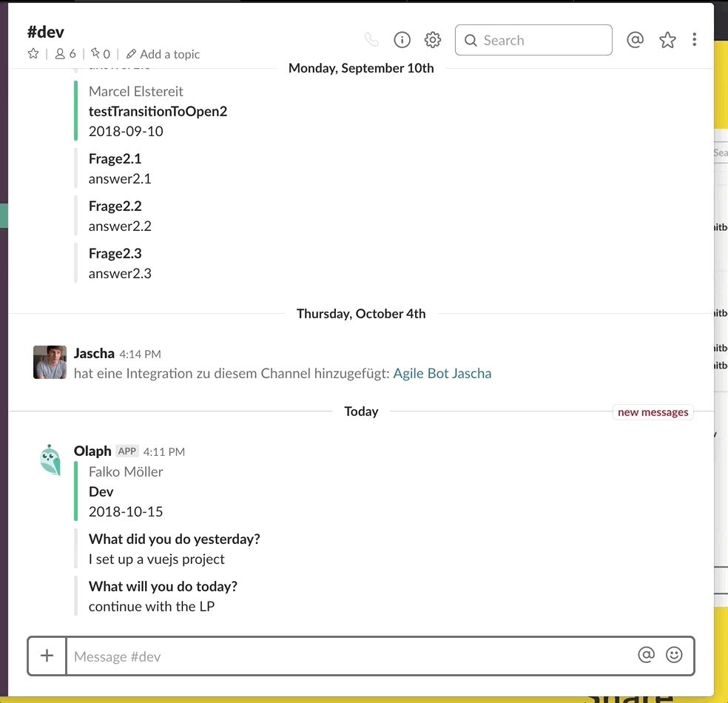Open pinned items with the pin icon
The height and width of the screenshot is (703, 728).
tap(97, 53)
